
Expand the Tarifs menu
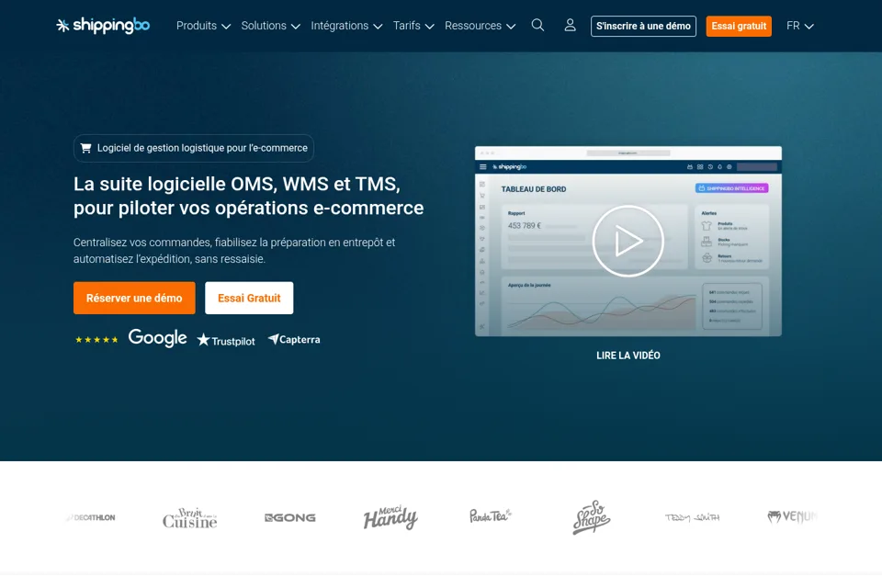click(413, 26)
